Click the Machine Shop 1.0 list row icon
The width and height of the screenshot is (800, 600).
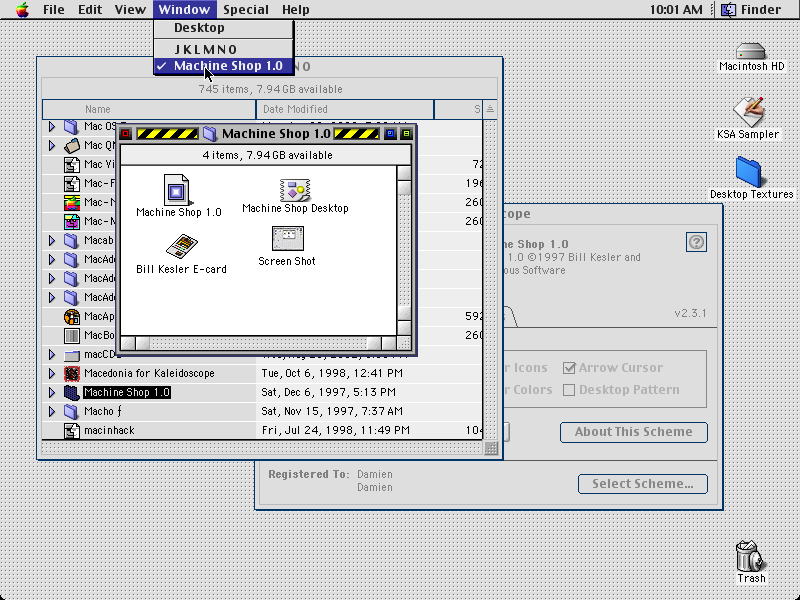tap(72, 392)
